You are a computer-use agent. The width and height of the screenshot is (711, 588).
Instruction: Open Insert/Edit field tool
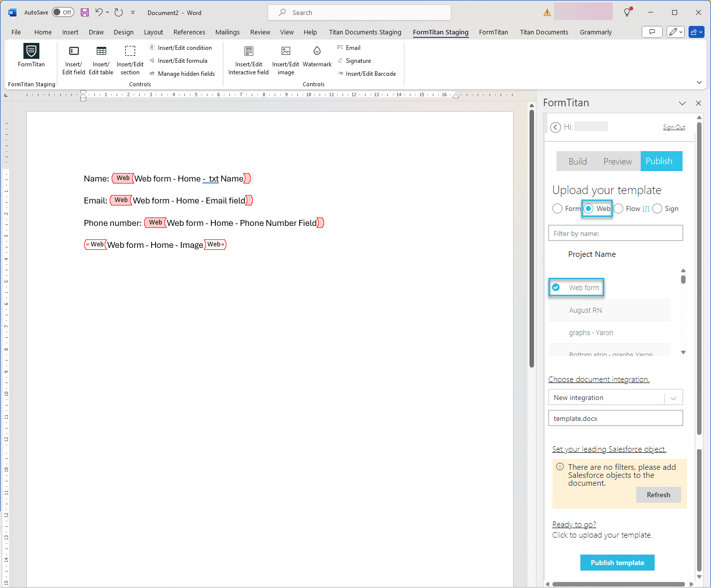[74, 60]
